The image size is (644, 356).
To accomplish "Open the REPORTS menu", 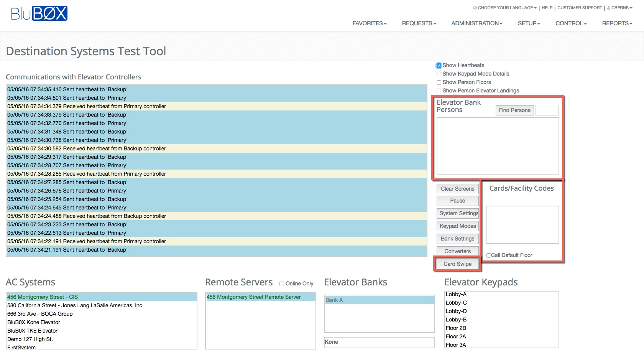I will 616,23.
